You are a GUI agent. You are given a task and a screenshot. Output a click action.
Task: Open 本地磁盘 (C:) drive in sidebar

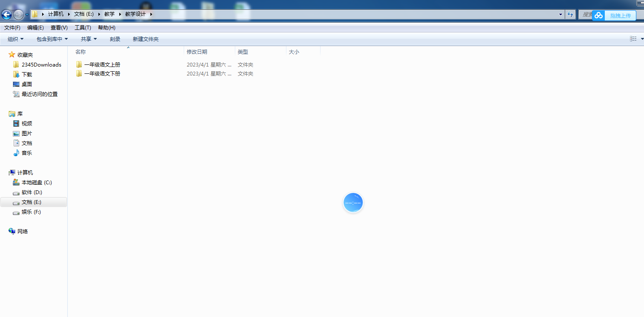[37, 183]
